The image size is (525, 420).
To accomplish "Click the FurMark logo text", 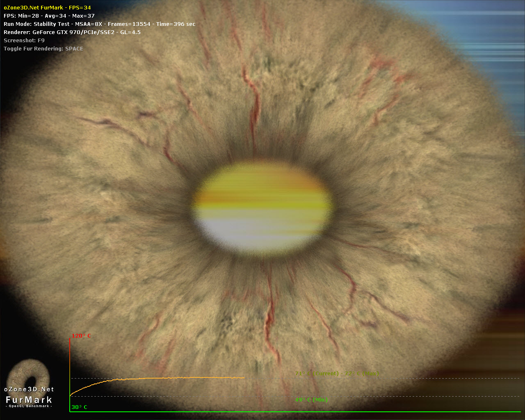I will click(29, 400).
